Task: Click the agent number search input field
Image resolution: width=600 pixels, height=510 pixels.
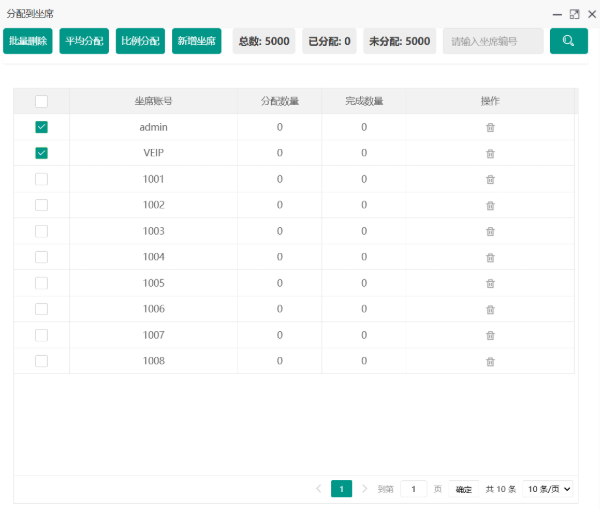Action: tap(493, 41)
